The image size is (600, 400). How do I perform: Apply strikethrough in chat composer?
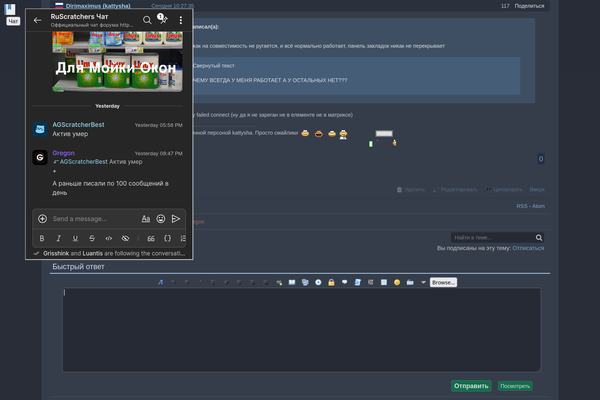pyautogui.click(x=92, y=239)
